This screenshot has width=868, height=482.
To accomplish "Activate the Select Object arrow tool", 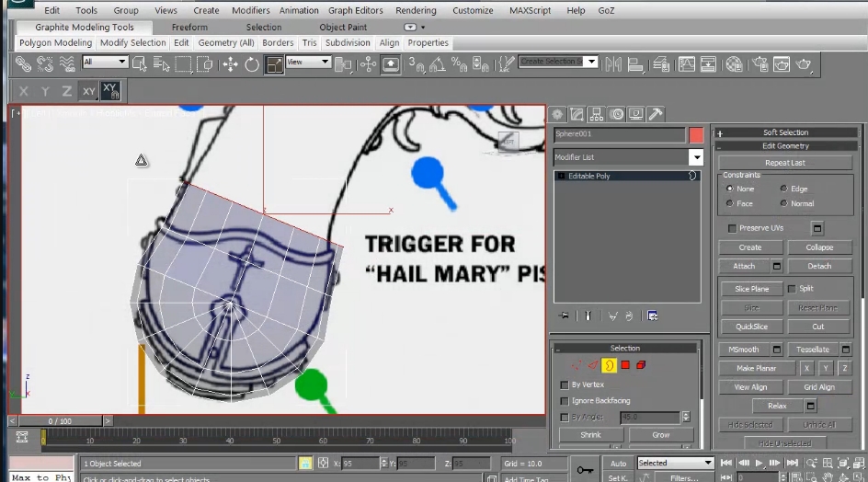I will click(140, 64).
